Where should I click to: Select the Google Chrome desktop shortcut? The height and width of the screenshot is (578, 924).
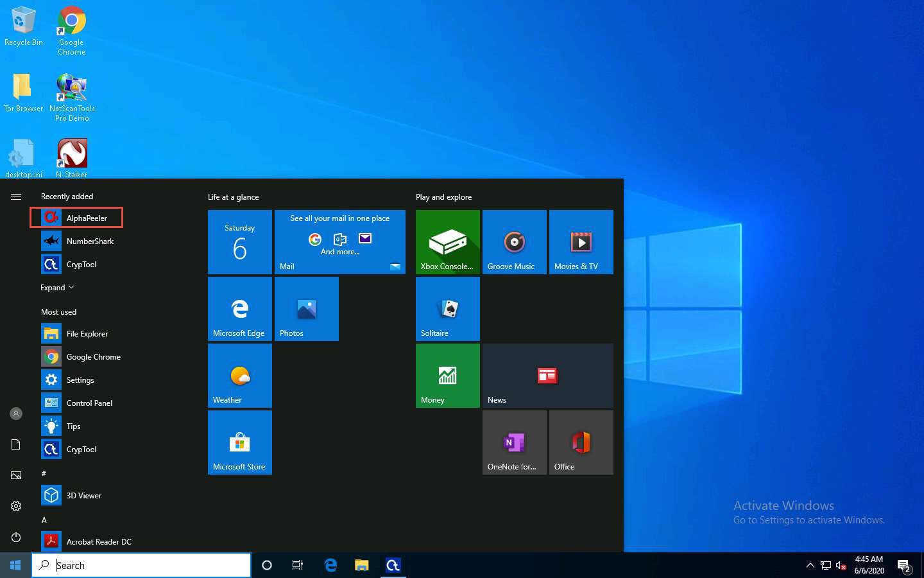(71, 31)
